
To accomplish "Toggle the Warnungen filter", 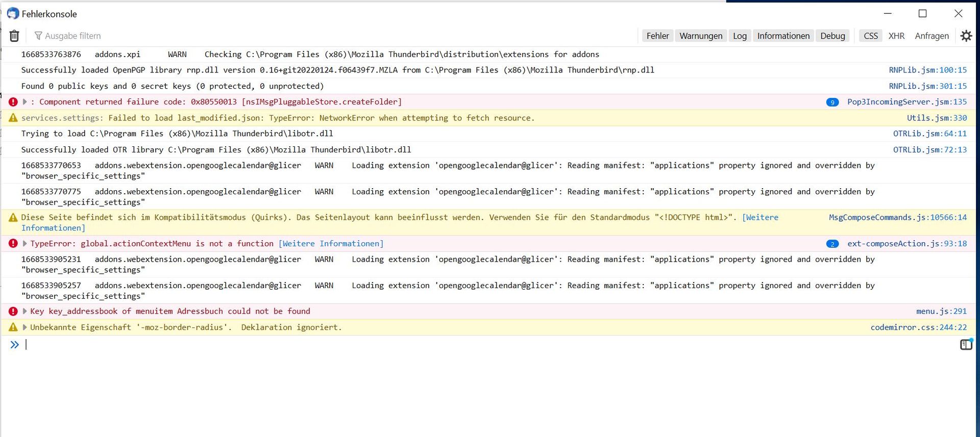I will [x=700, y=36].
